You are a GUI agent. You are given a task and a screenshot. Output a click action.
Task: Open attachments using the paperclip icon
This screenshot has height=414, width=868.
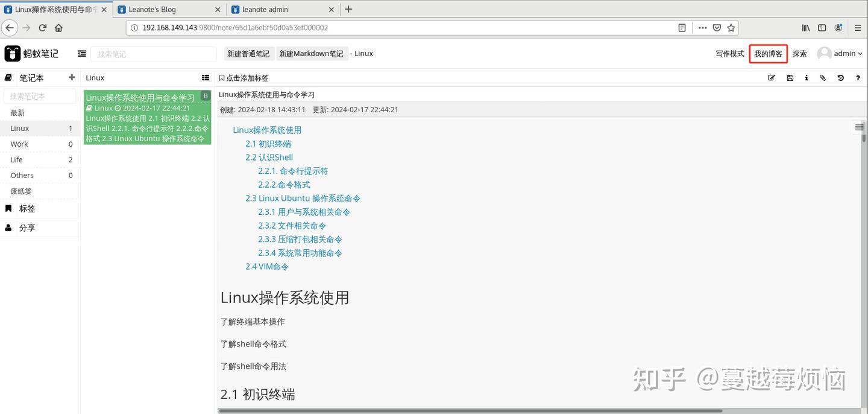(x=823, y=77)
